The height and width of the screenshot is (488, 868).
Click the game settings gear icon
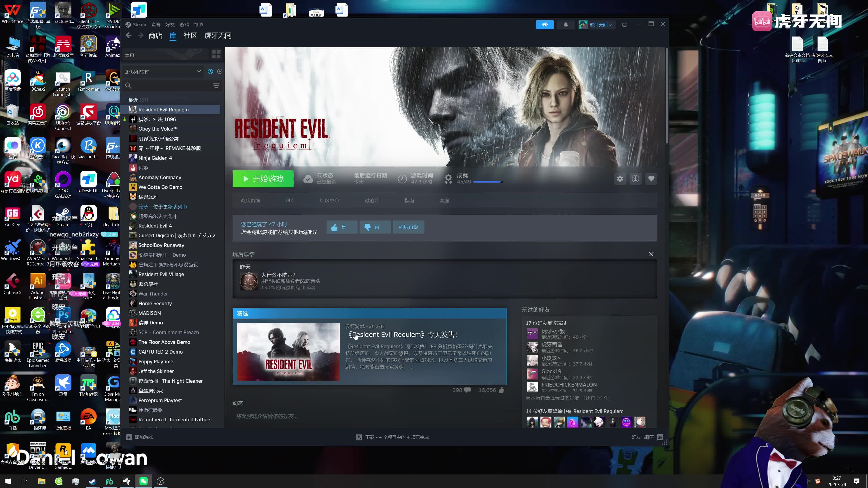(x=620, y=179)
